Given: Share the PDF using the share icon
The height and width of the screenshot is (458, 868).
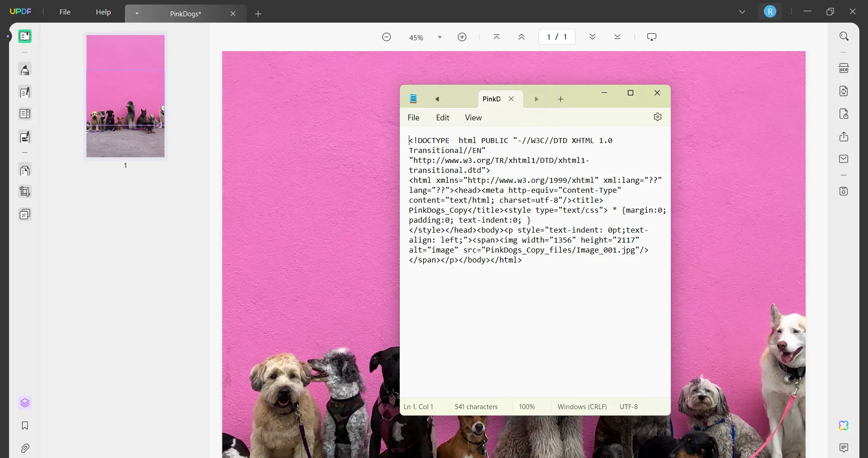Looking at the screenshot, I should click(844, 136).
